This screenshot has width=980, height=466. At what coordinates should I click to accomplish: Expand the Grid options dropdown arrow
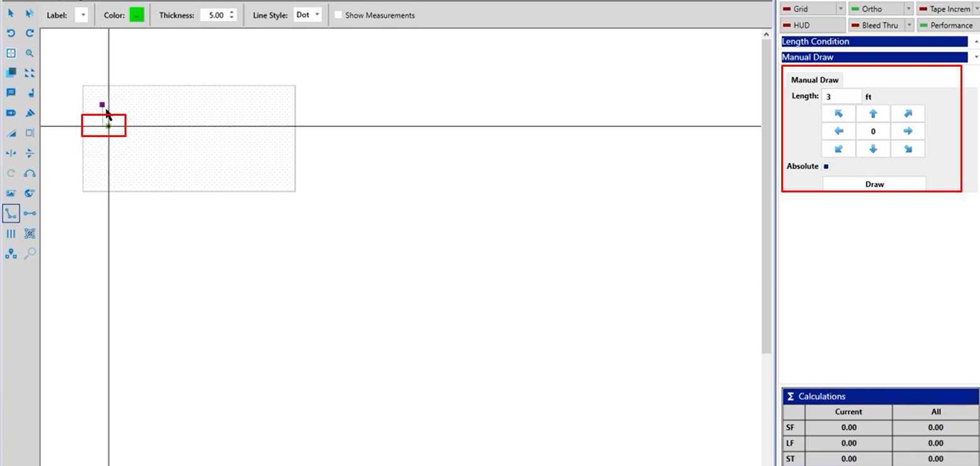point(840,9)
